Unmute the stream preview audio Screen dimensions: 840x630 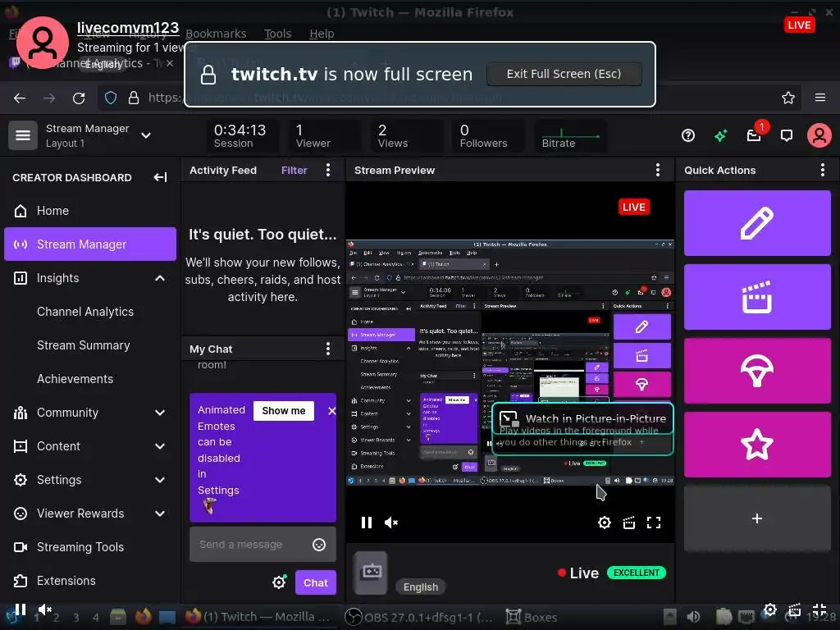pos(391,523)
